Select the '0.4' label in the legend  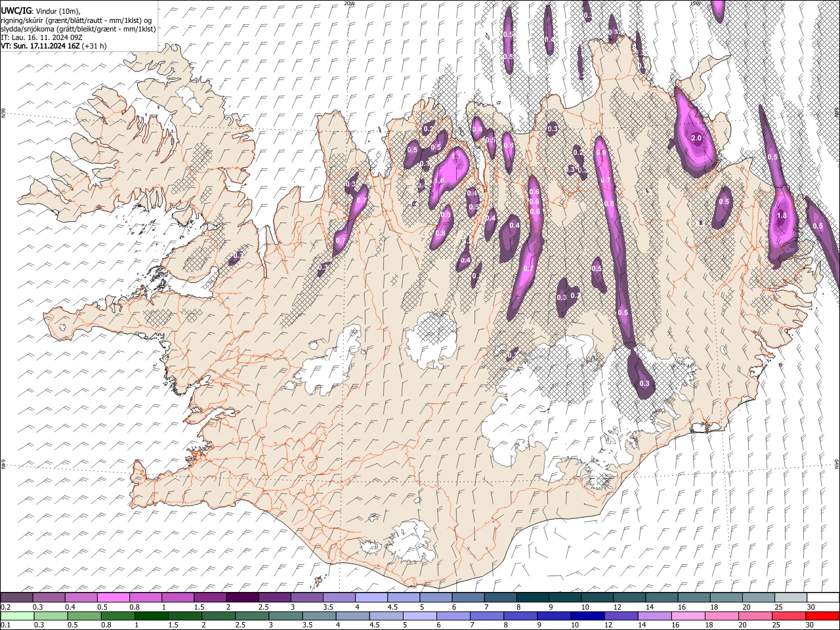(x=70, y=607)
